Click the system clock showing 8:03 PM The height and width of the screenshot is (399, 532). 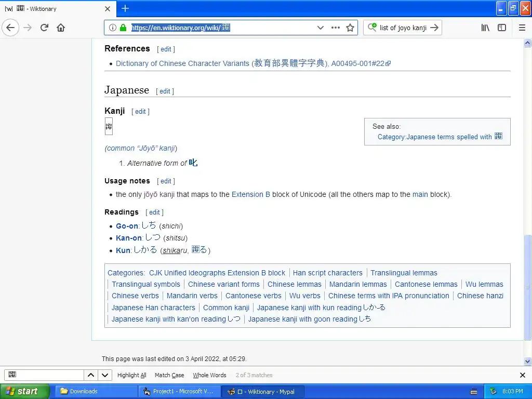coord(512,392)
